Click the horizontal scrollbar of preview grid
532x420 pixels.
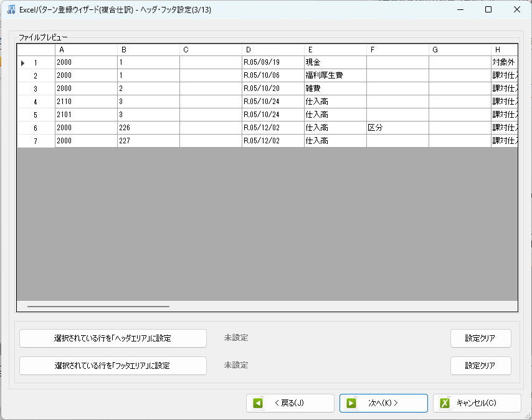click(x=98, y=307)
